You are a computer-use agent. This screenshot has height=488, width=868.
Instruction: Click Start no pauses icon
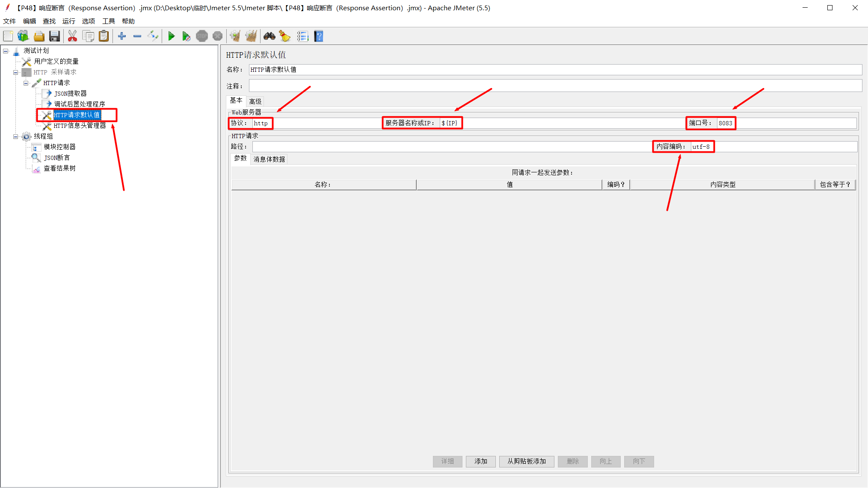(186, 36)
